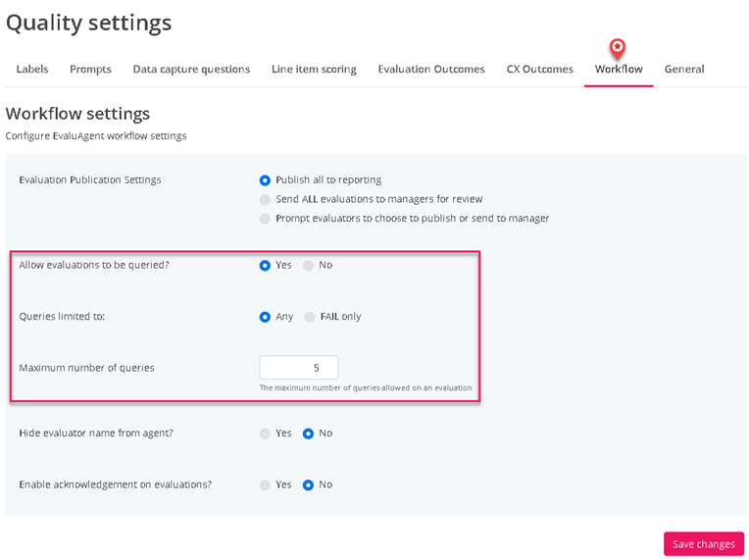This screenshot has width=749, height=560.
Task: Set Allow evaluations to be queried to Yes
Action: [265, 266]
